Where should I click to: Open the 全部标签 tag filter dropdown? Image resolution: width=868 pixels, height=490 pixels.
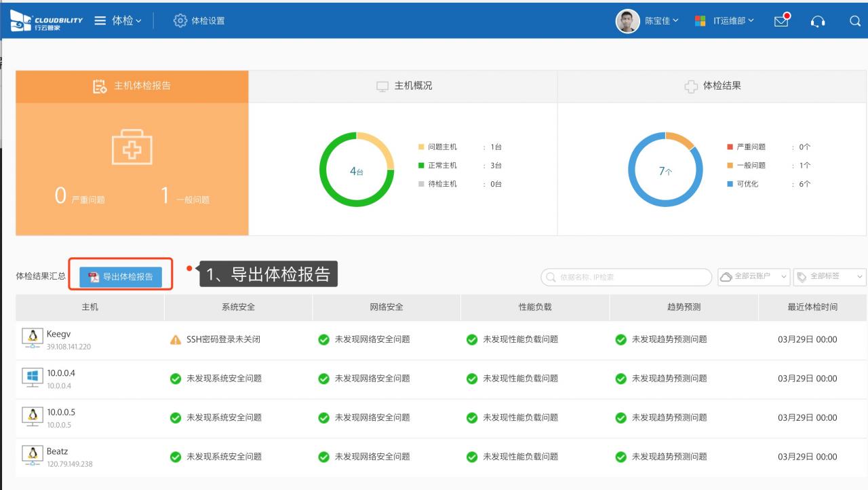tap(830, 277)
